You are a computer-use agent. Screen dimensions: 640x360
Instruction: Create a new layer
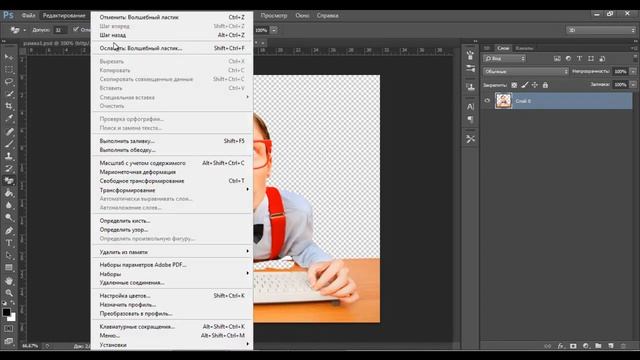pos(611,346)
